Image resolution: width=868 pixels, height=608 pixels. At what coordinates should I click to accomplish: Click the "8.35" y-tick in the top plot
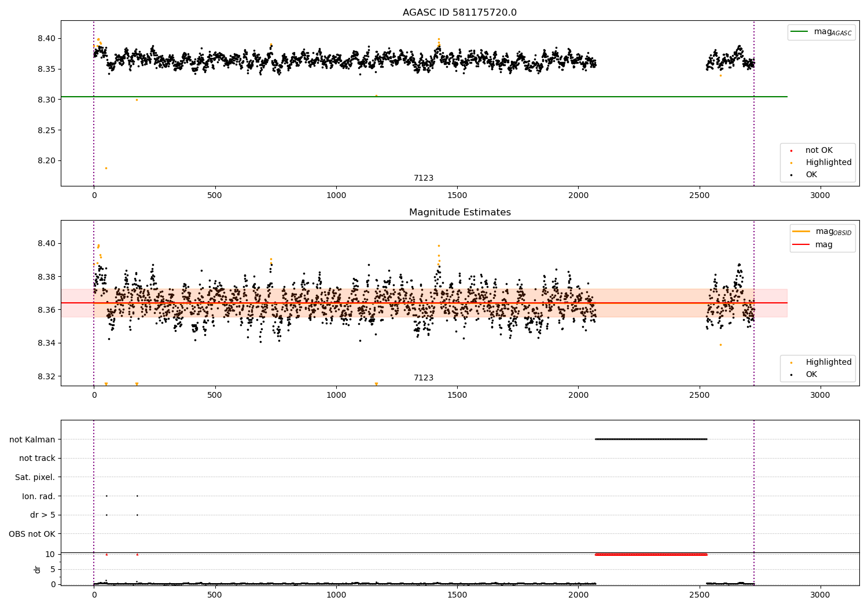pos(46,69)
